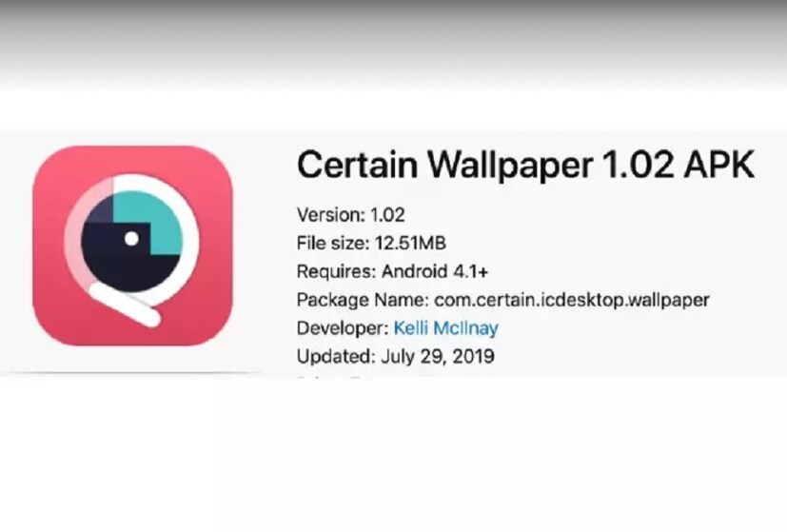Click the Certain Wallpaper 1.02 APK title
The height and width of the screenshot is (532, 787).
pyautogui.click(x=525, y=164)
